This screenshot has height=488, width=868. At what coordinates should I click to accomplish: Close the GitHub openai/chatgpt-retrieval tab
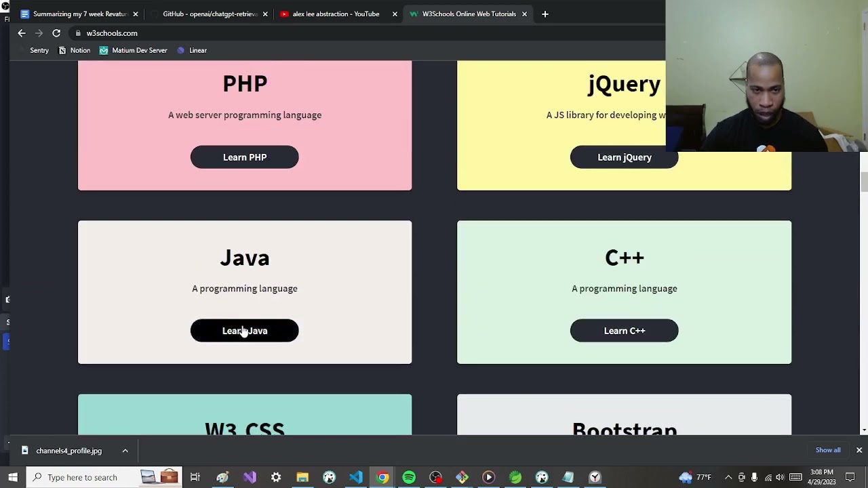pyautogui.click(x=265, y=14)
